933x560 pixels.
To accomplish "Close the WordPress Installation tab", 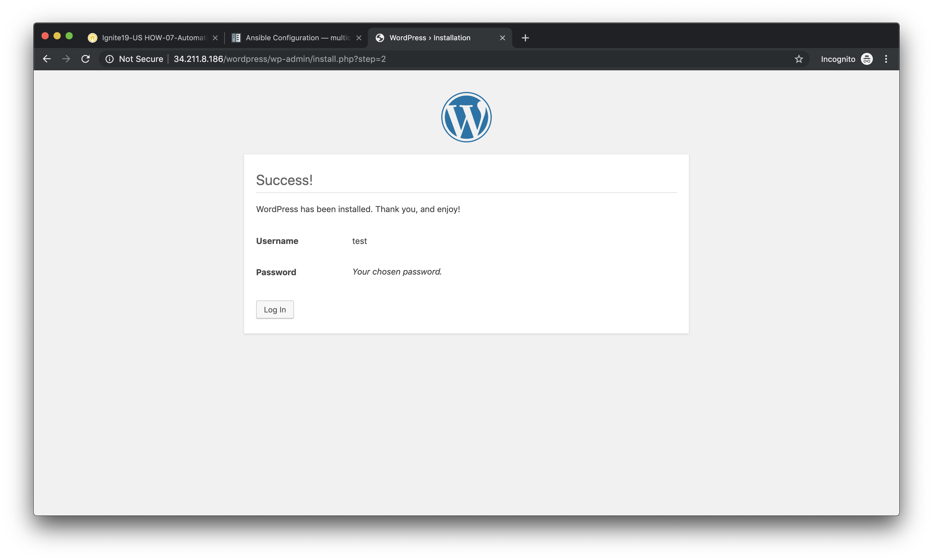I will (x=502, y=38).
